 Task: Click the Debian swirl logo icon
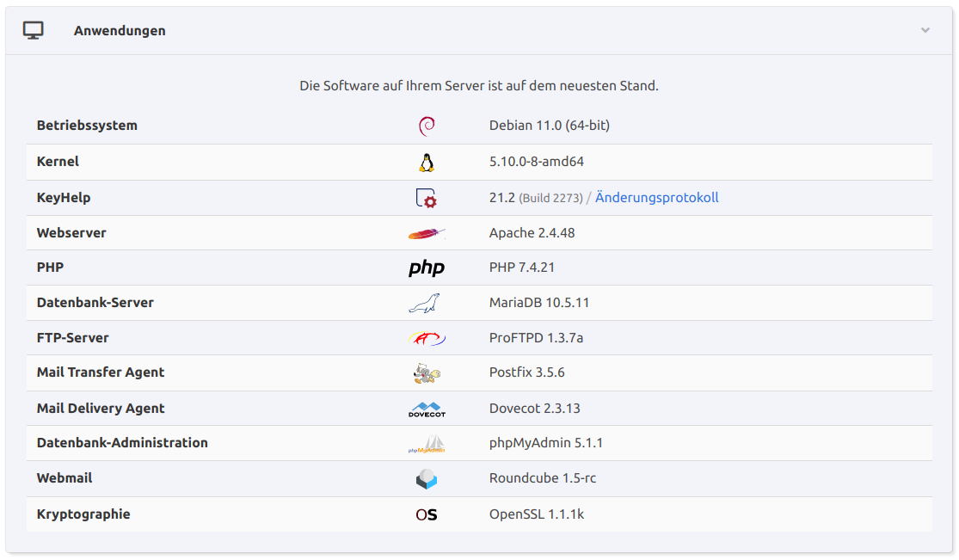coord(426,126)
